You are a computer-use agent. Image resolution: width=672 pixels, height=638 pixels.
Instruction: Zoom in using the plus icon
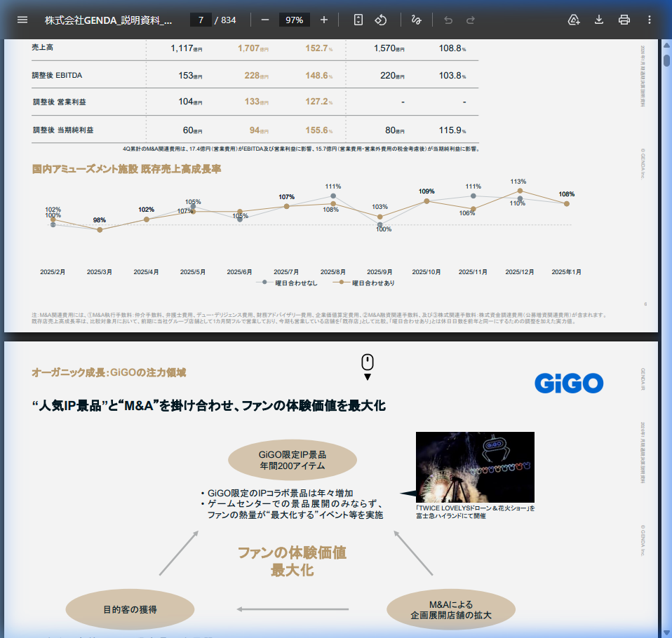pyautogui.click(x=323, y=20)
